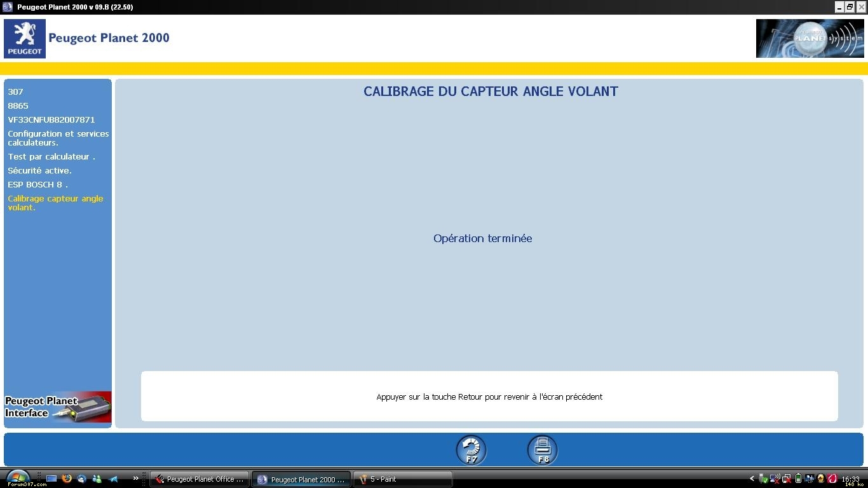Click the red swirl tray icon
Image resolution: width=868 pixels, height=488 pixels.
pyautogui.click(x=832, y=478)
